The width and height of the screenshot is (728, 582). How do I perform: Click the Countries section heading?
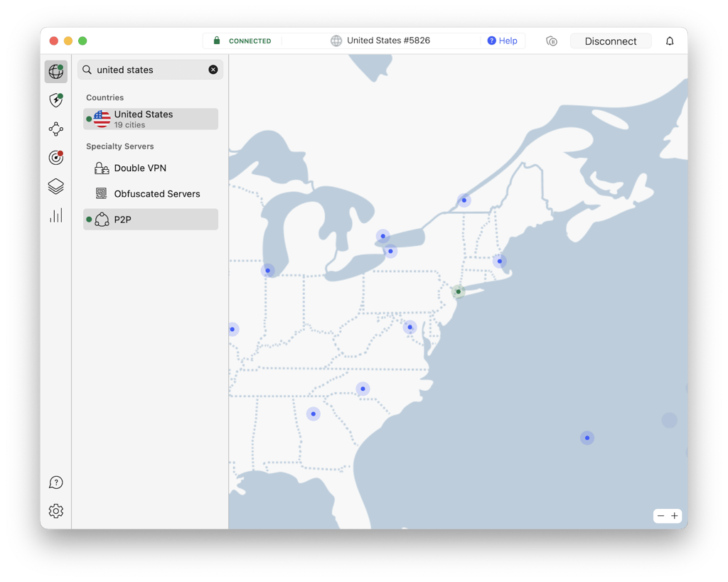point(105,97)
